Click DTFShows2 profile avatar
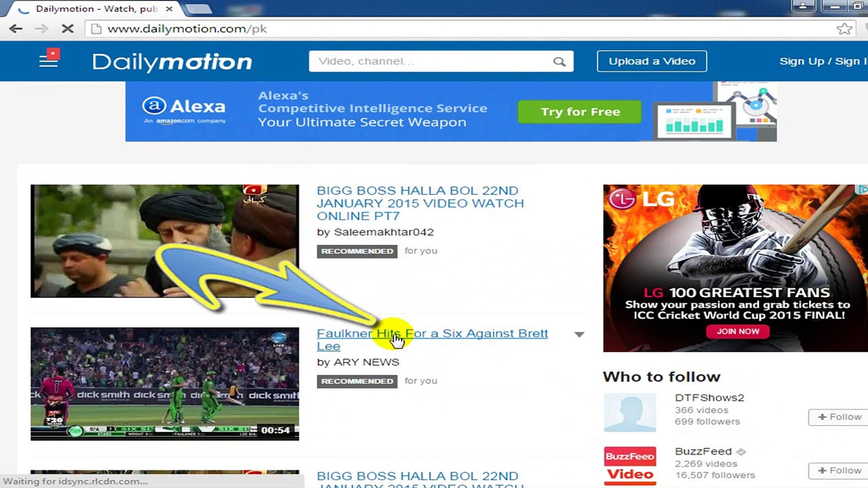 pyautogui.click(x=630, y=412)
